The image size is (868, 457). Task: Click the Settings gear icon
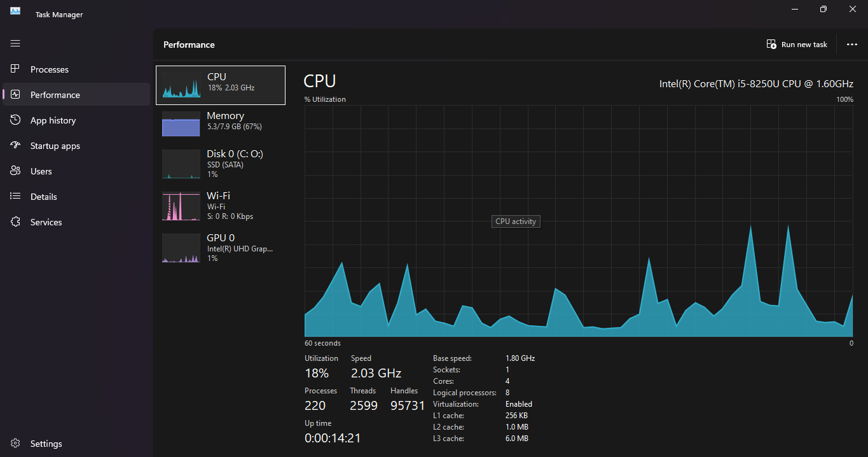16,443
